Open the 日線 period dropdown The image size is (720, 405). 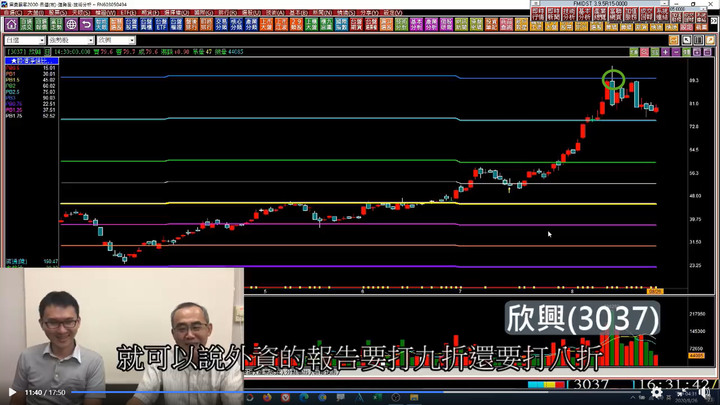coord(25,40)
